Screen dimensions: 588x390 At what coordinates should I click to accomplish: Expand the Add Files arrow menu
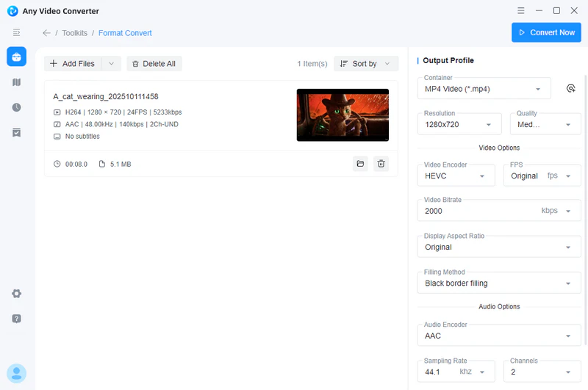point(111,64)
